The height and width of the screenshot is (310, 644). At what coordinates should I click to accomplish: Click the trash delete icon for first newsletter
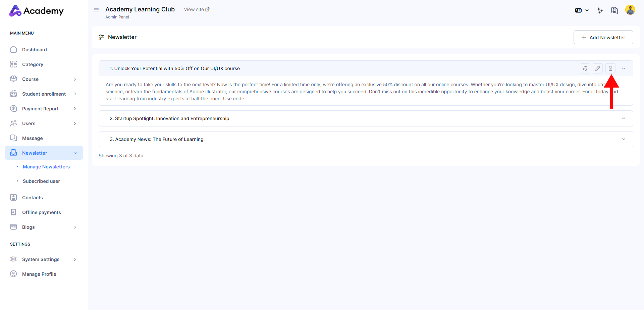point(610,68)
